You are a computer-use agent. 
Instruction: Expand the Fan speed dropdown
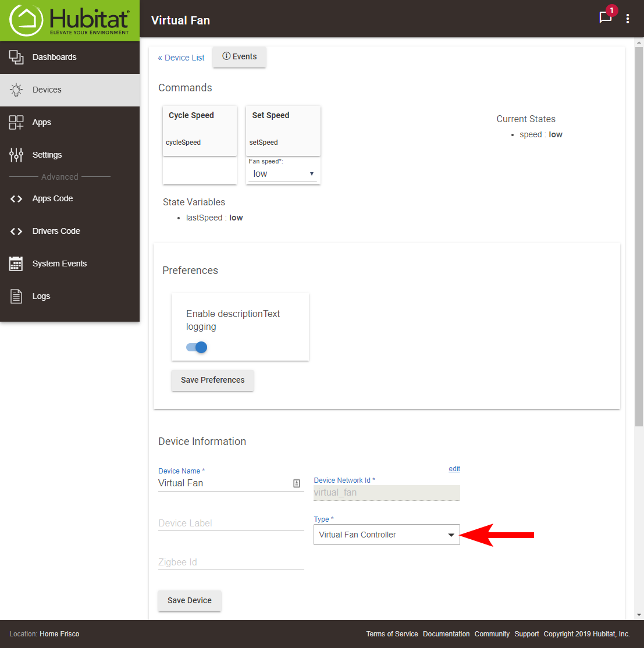click(283, 174)
